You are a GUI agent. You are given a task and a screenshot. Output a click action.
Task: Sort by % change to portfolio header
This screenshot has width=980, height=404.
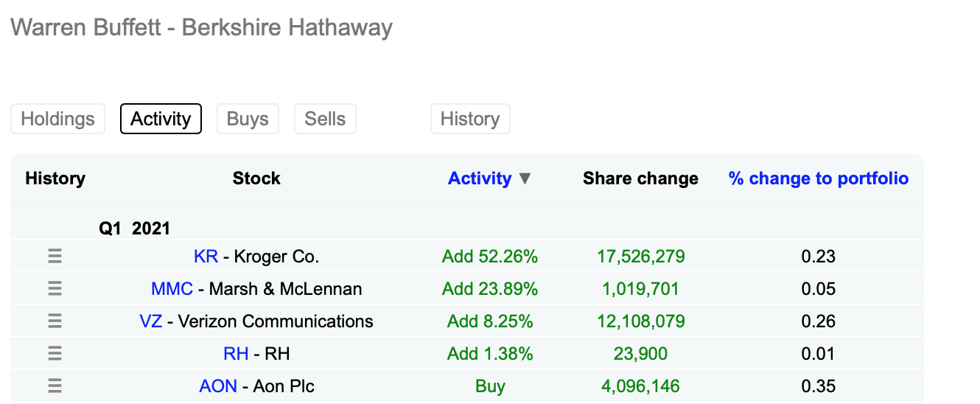819,178
